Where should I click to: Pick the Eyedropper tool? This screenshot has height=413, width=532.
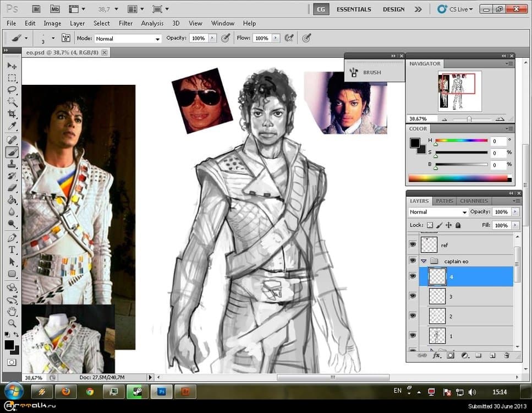12,127
